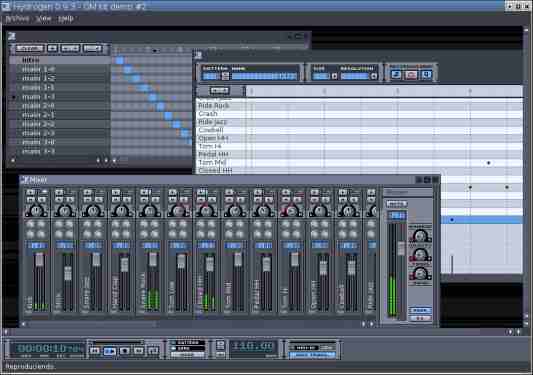
Task: Click the last blue icon in pattern editor toolbar
Action: (x=426, y=75)
